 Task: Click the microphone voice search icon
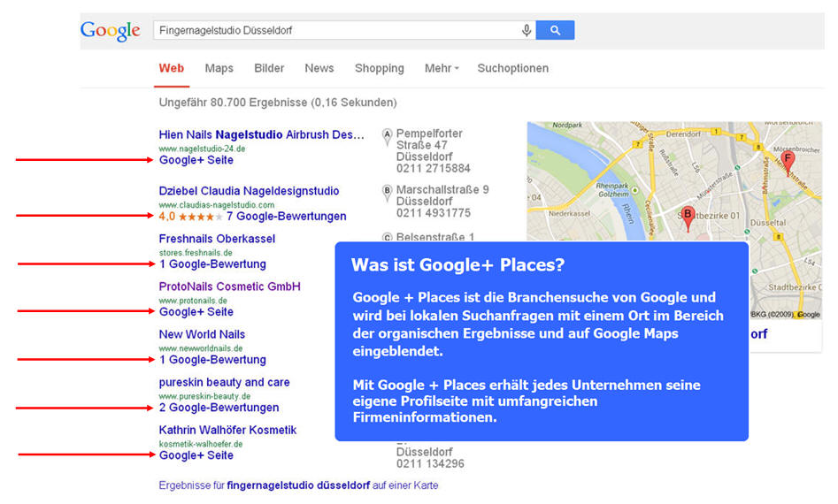(527, 30)
